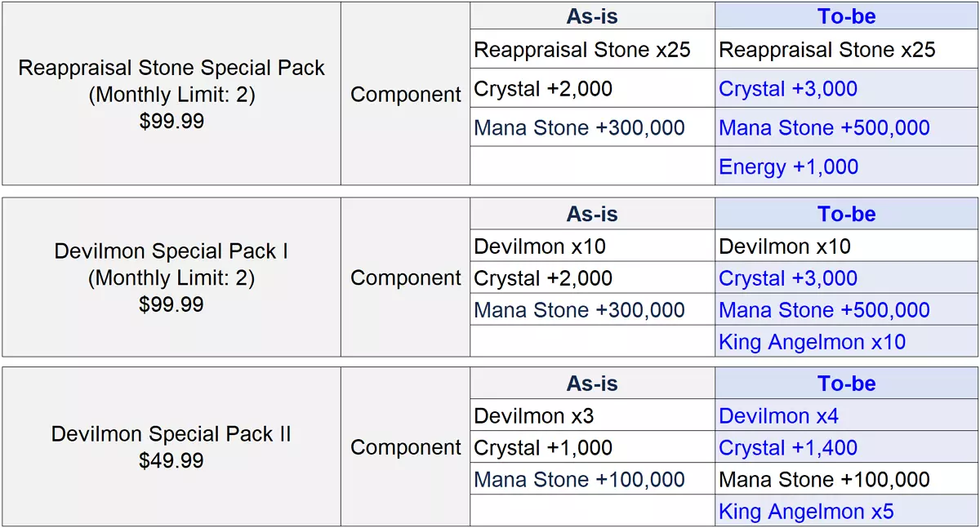Click the Energy +1,000 entry
980x528 pixels.
click(788, 167)
